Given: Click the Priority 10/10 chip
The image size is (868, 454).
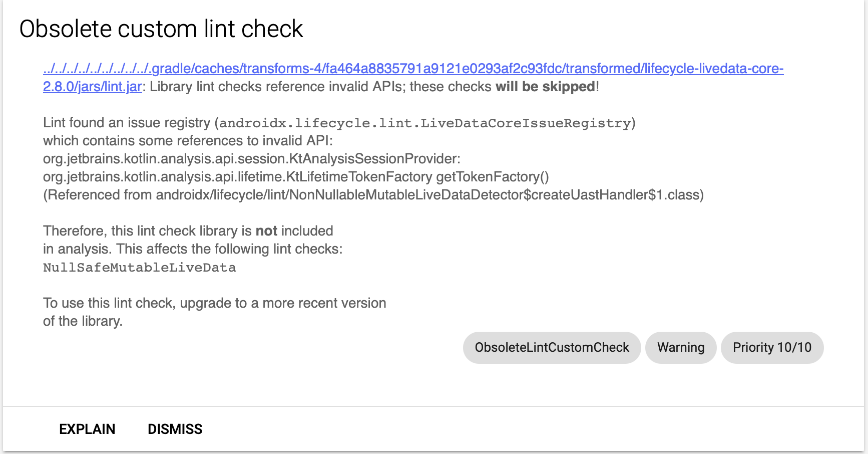Looking at the screenshot, I should tap(771, 347).
